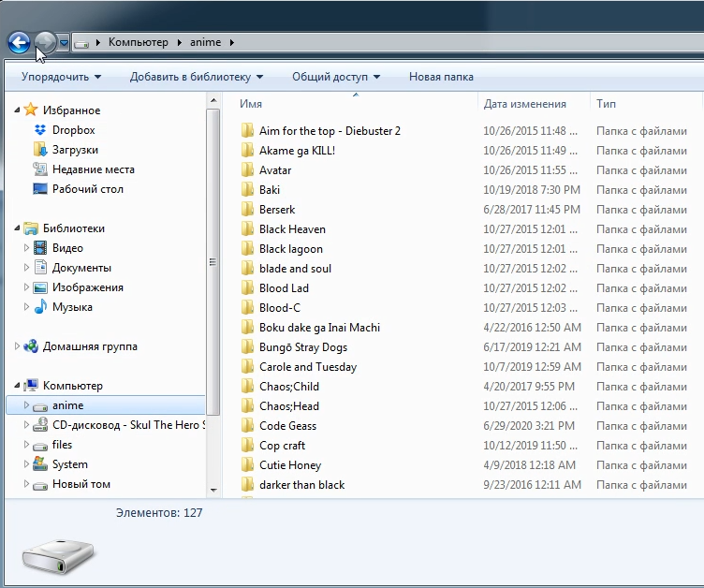This screenshot has width=704, height=588.
Task: Open the Упорядочить menu
Action: tap(61, 77)
